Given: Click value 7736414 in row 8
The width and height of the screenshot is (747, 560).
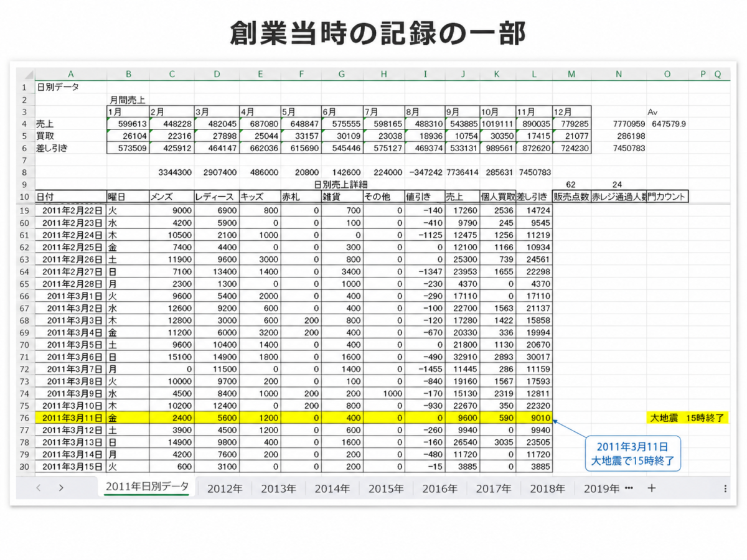Looking at the screenshot, I should pyautogui.click(x=462, y=172).
